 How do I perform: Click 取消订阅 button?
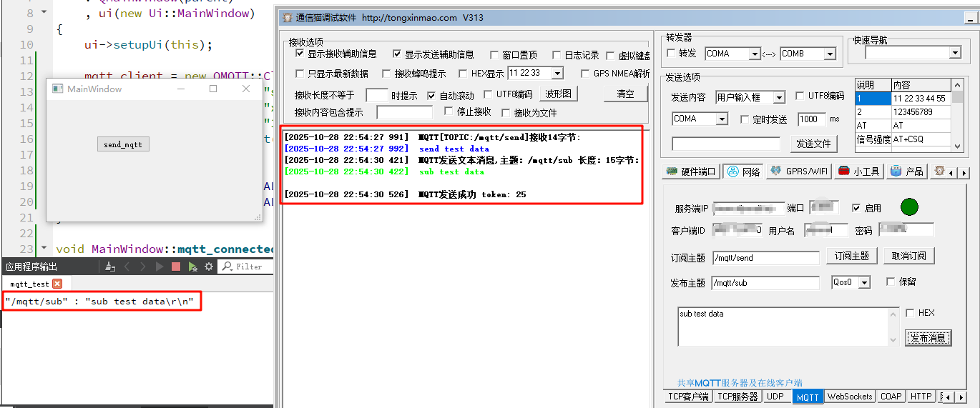908,256
